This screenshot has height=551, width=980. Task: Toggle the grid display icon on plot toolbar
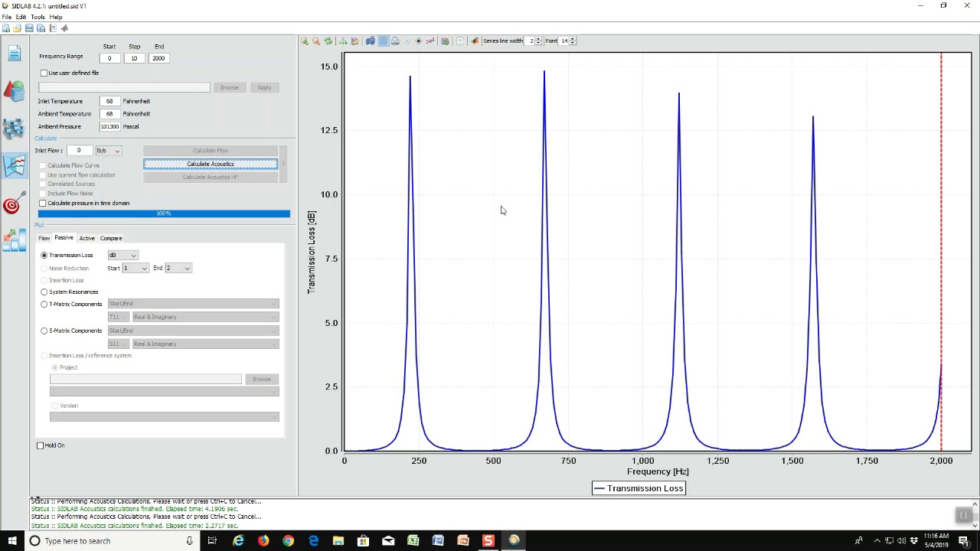tap(383, 41)
